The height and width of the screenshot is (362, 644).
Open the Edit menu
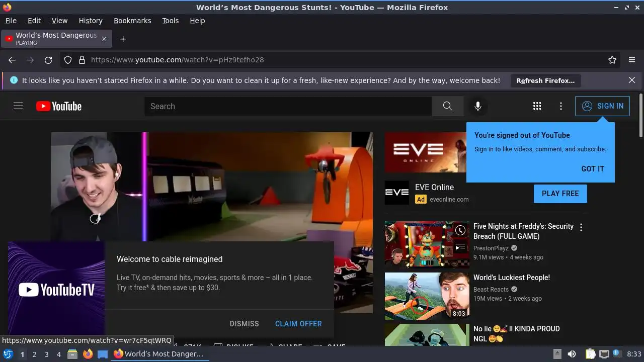34,21
